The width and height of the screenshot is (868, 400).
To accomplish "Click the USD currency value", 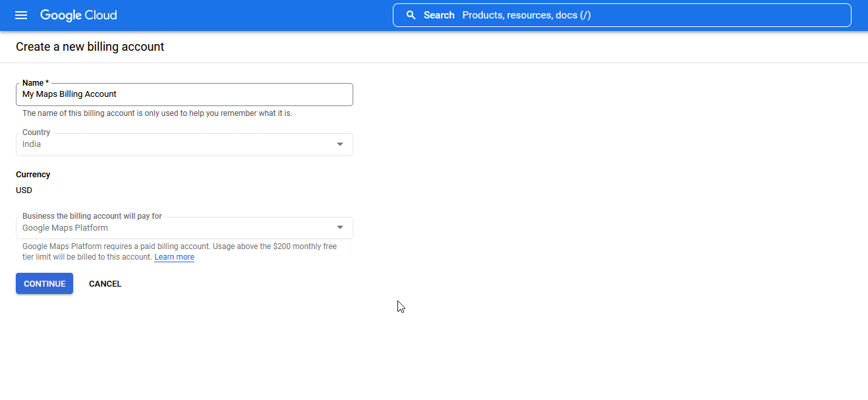I will click(x=24, y=190).
